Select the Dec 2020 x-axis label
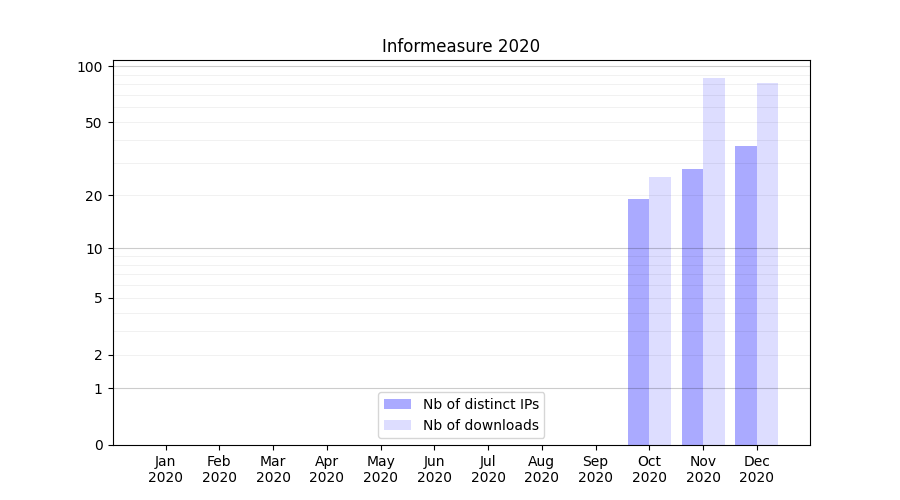Image resolution: width=900 pixels, height=500 pixels. (756, 469)
